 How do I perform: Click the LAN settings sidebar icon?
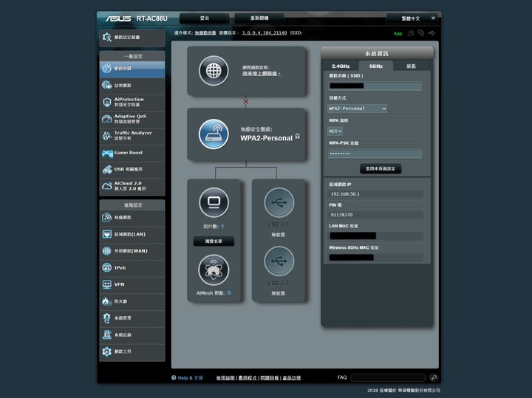107,234
